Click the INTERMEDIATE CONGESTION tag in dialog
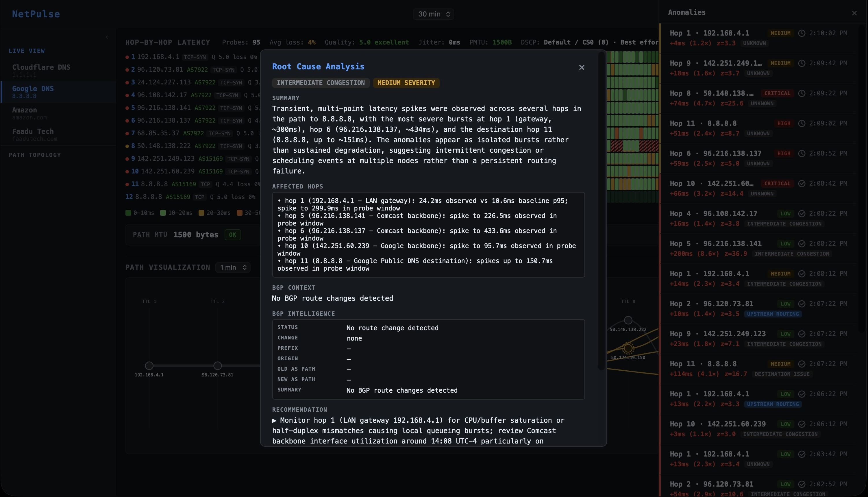The height and width of the screenshot is (497, 868). [x=321, y=83]
